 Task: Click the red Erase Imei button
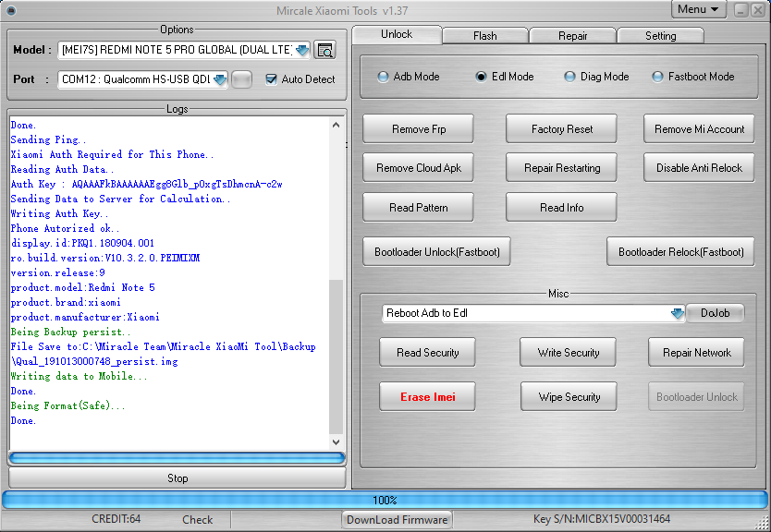[427, 397]
